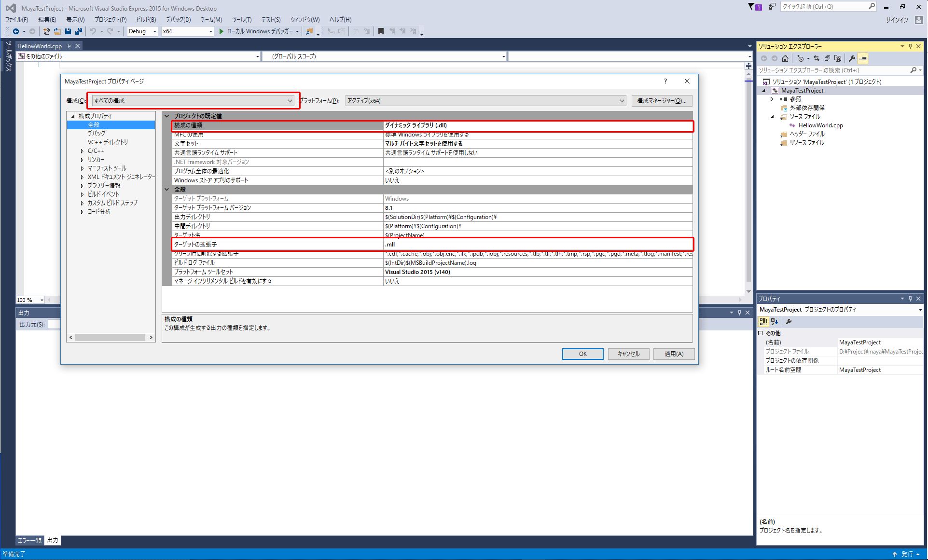Start Local Windows Debugger play icon

point(221,31)
